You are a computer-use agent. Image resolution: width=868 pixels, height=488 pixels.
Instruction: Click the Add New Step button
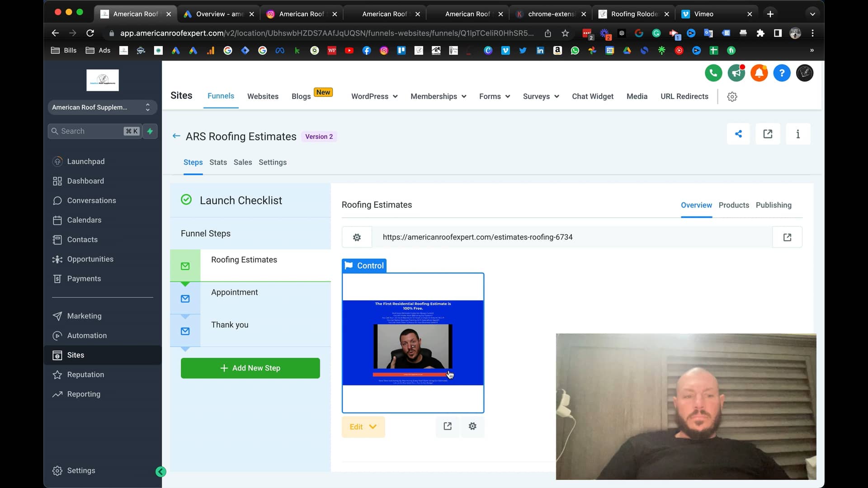point(250,368)
